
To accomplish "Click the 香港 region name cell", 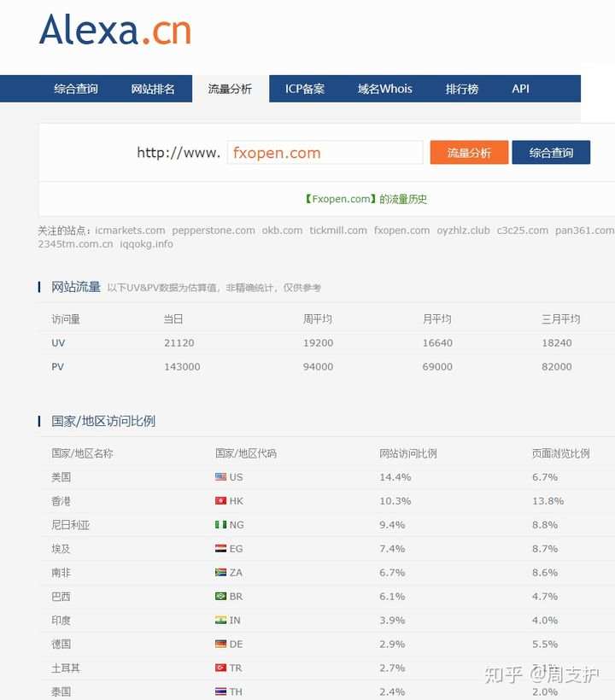I will point(61,501).
